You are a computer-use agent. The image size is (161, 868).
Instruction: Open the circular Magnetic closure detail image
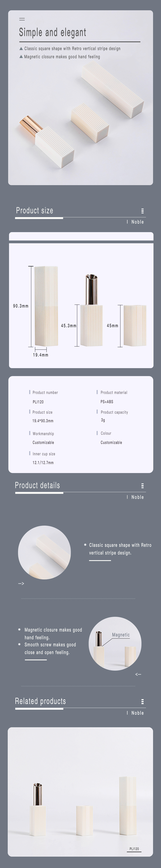pyautogui.click(x=115, y=644)
